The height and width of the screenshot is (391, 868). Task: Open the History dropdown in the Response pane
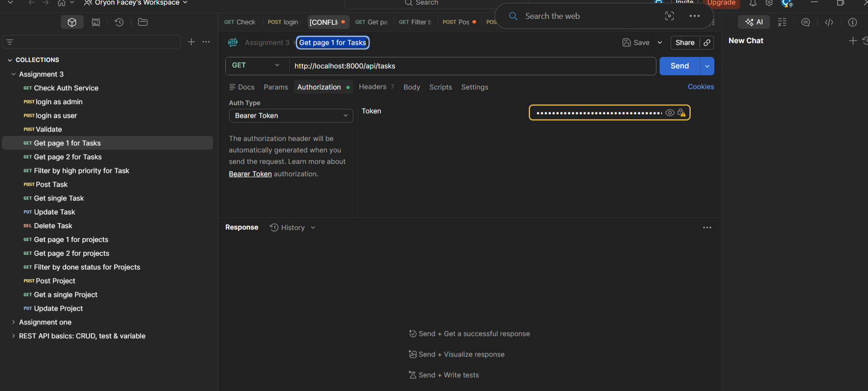click(x=293, y=228)
